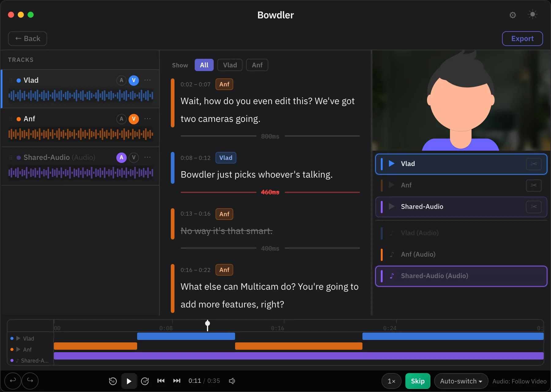Click the "Audio: Follow Video" status text

(x=519, y=381)
